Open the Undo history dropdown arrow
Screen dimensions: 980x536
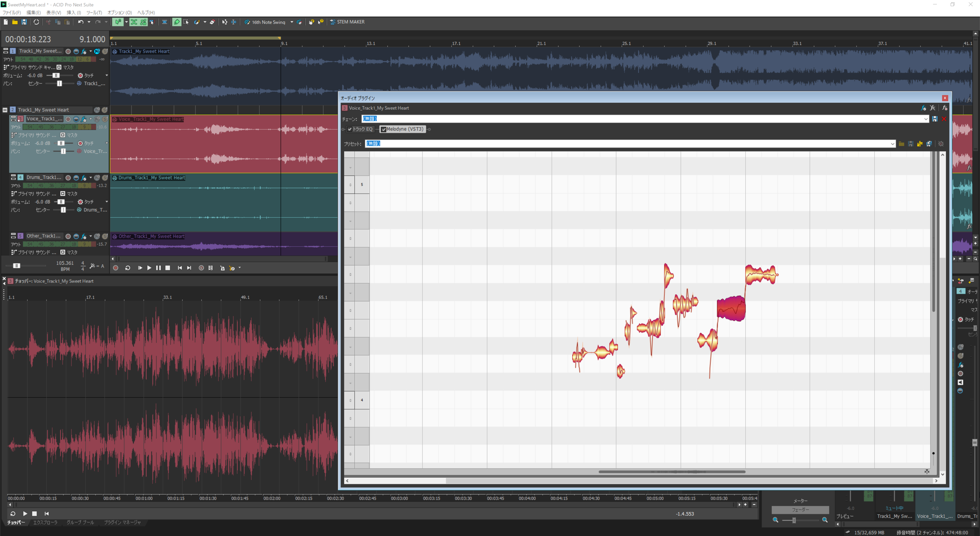tap(89, 22)
